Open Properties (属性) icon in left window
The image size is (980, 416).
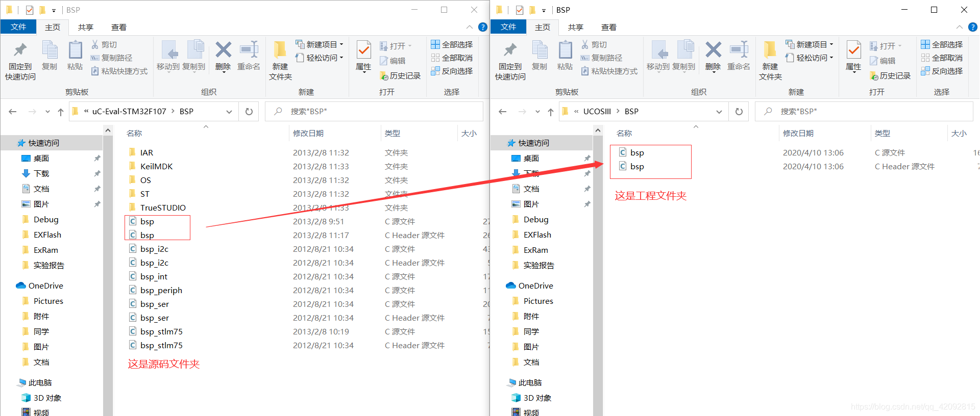click(x=363, y=50)
